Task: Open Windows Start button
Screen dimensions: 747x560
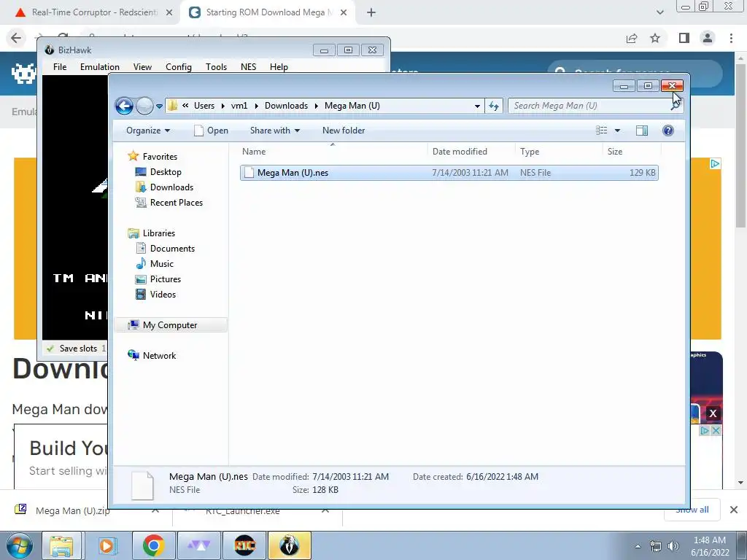Action: click(x=20, y=545)
